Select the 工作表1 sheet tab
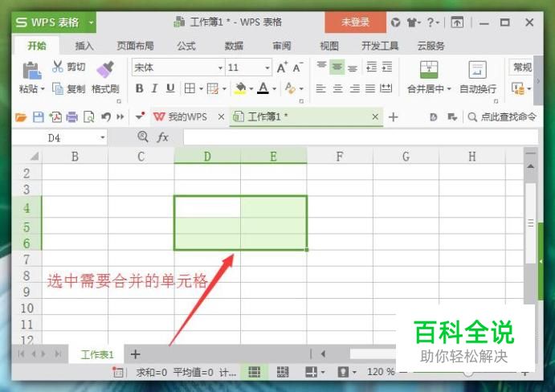Image resolution: width=555 pixels, height=392 pixels. click(97, 354)
